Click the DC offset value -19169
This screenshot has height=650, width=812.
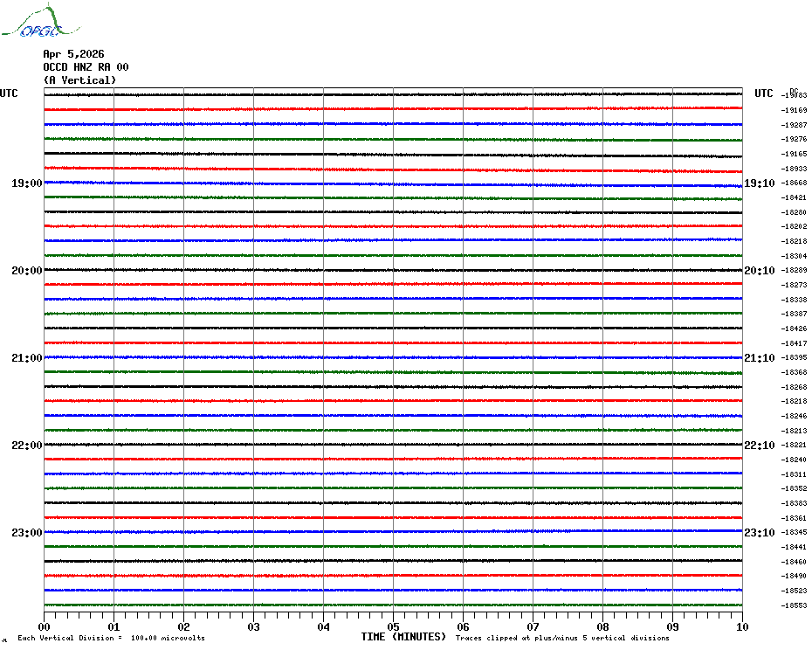(x=795, y=110)
